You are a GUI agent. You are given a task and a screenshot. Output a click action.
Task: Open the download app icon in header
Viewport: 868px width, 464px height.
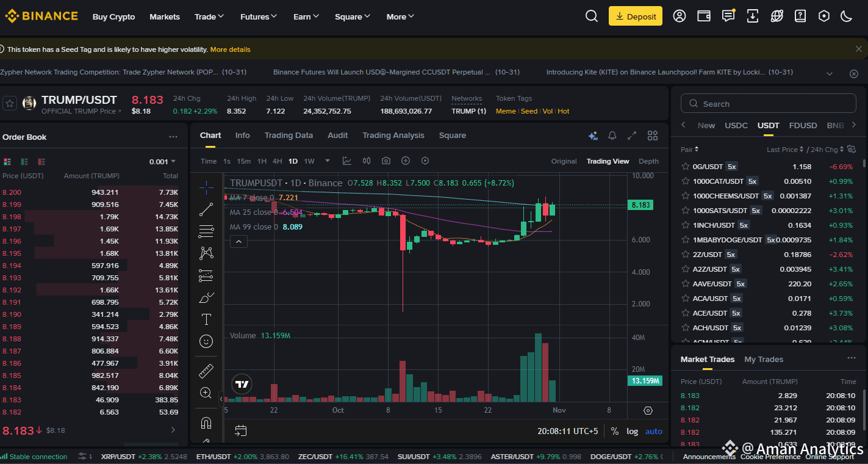[753, 16]
